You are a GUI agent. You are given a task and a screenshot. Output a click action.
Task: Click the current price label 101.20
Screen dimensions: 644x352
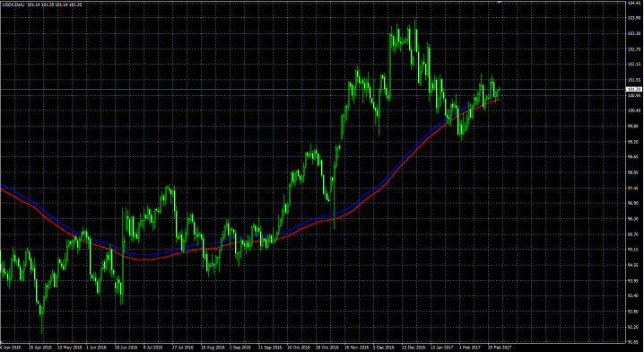[634, 89]
